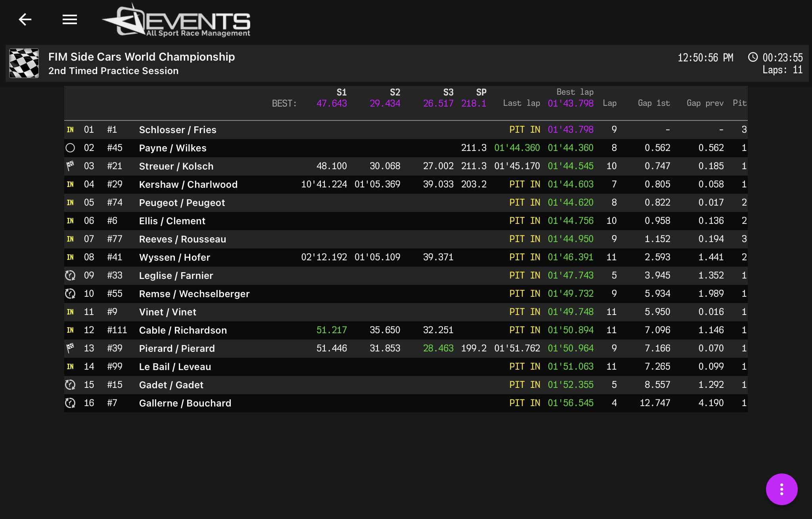This screenshot has height=519, width=812.
Task: Click the IN status icon for Kershaw / Charlwood
Action: click(x=70, y=185)
